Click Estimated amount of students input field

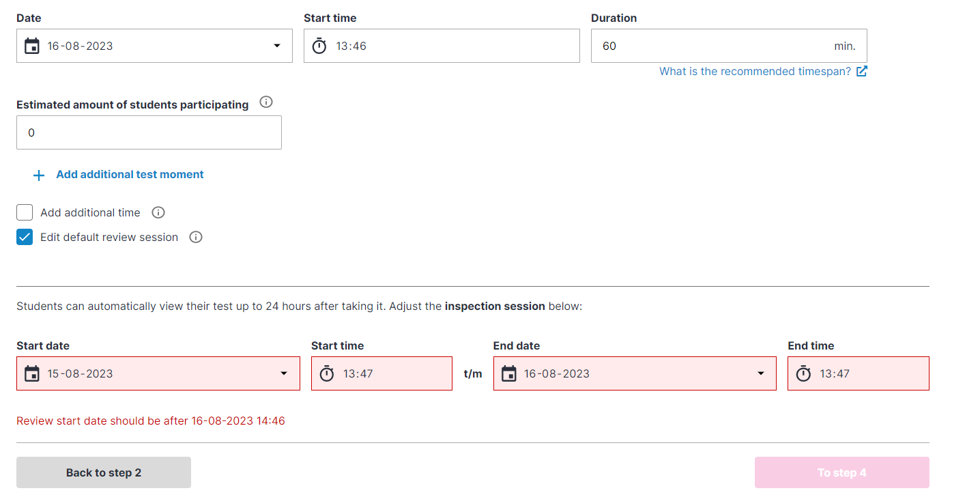(149, 132)
